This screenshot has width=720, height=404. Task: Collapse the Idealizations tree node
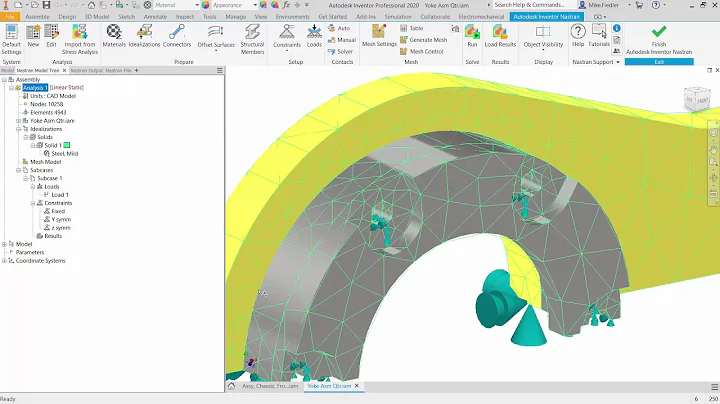pos(18,129)
